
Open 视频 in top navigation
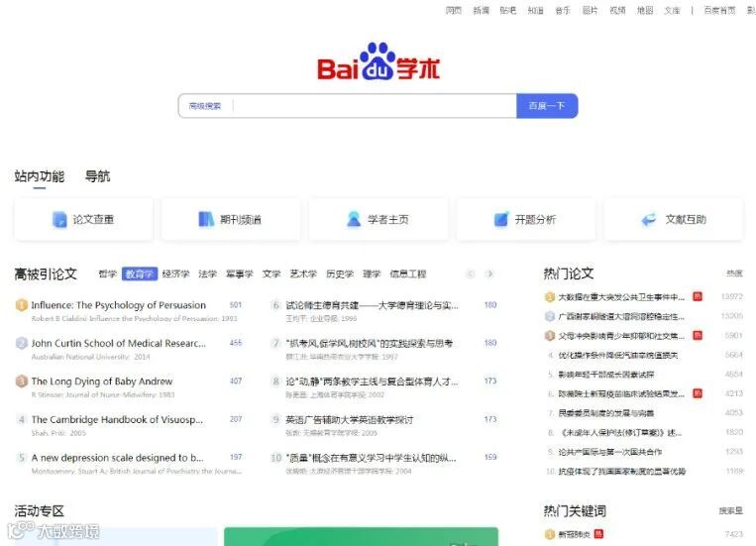pyautogui.click(x=617, y=10)
